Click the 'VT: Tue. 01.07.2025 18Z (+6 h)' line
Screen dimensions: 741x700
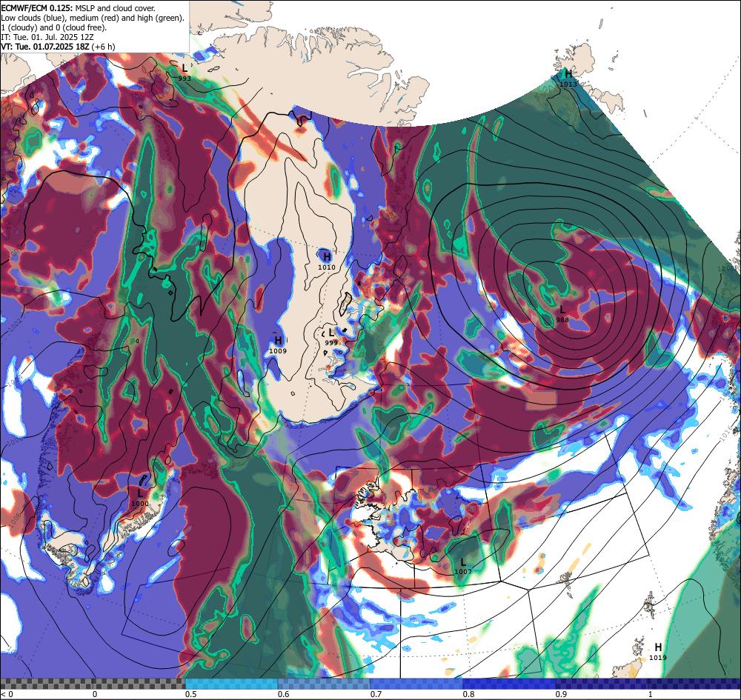click(58, 46)
